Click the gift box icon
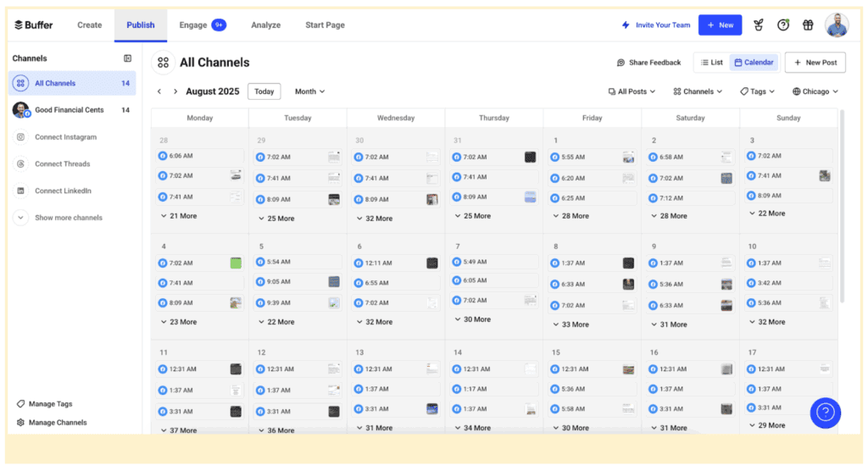This screenshot has width=868, height=471. (808, 25)
